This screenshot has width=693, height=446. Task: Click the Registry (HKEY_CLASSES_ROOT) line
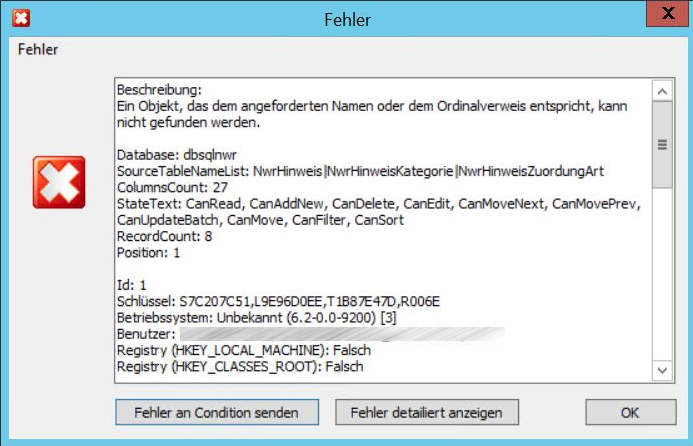[x=240, y=367]
